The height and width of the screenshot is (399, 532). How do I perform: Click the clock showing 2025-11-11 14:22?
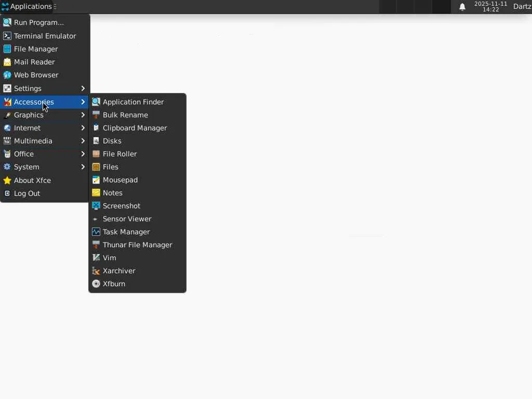[490, 6]
